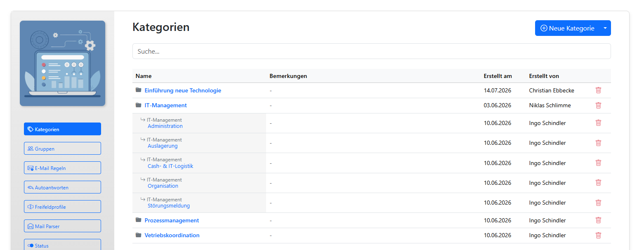The image size is (644, 250).
Task: Click the icon in the Freifeldprofile item
Action: pos(30,207)
